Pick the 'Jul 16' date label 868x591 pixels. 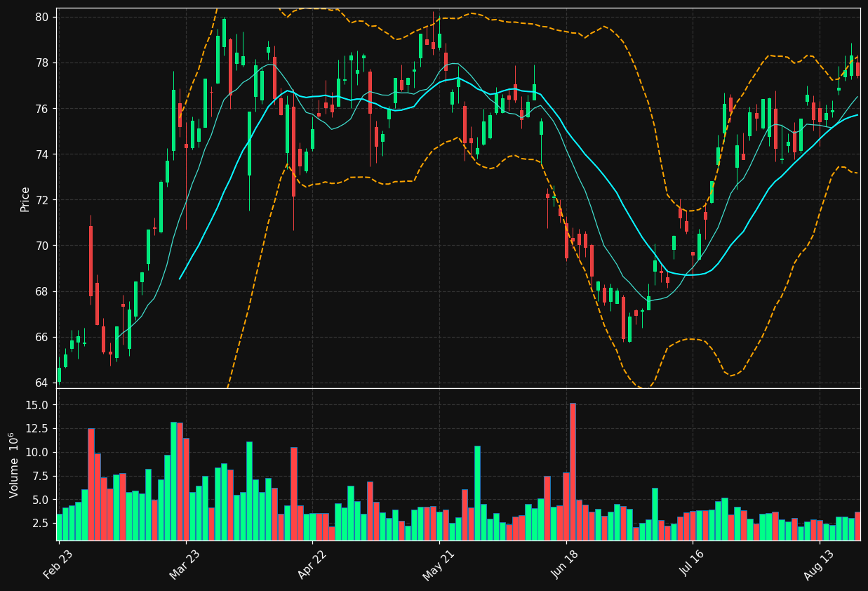click(x=692, y=564)
